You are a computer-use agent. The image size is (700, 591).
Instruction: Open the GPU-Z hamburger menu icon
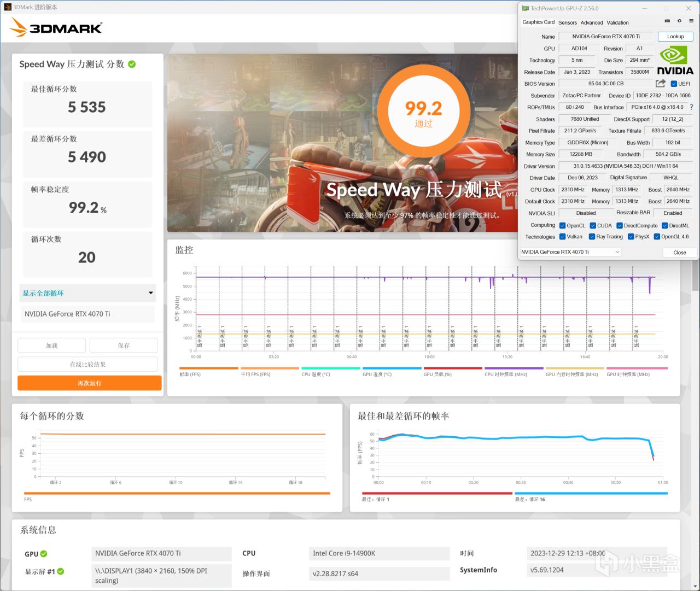(x=691, y=20)
